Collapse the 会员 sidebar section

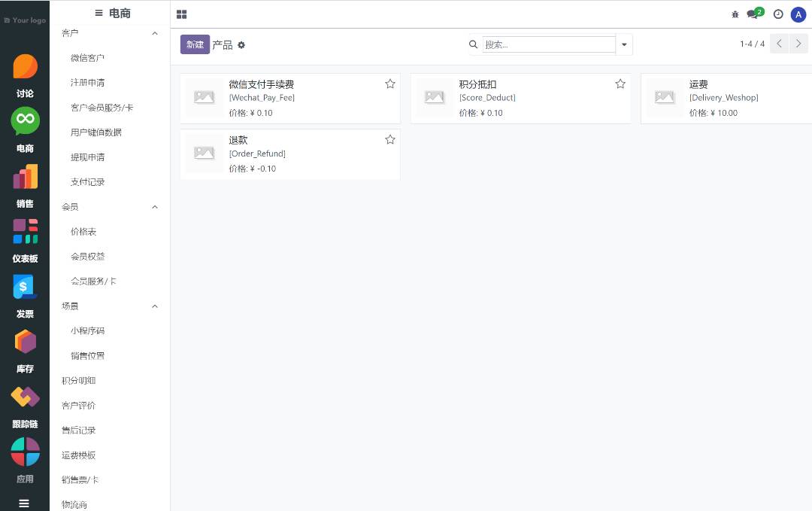155,207
